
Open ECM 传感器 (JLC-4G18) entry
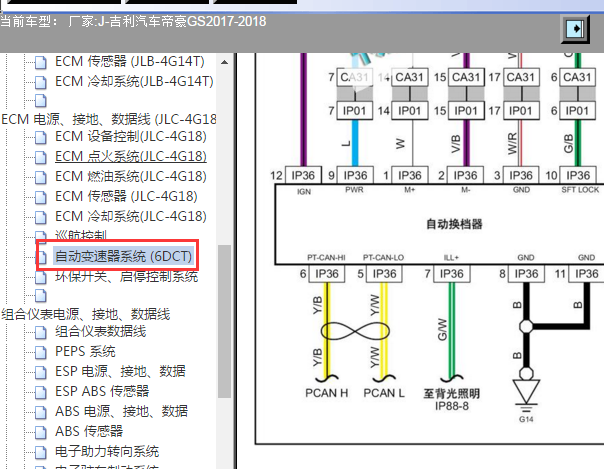pos(126,196)
